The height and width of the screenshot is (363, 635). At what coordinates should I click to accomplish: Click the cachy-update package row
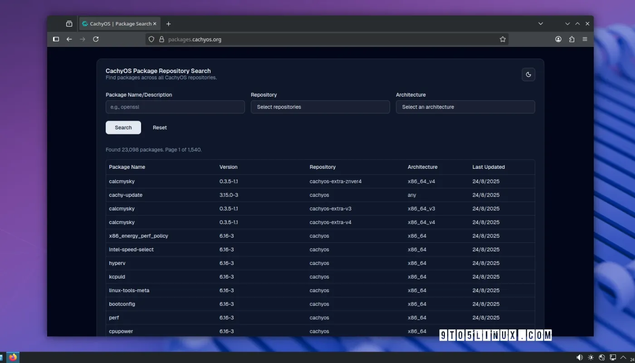pyautogui.click(x=320, y=195)
